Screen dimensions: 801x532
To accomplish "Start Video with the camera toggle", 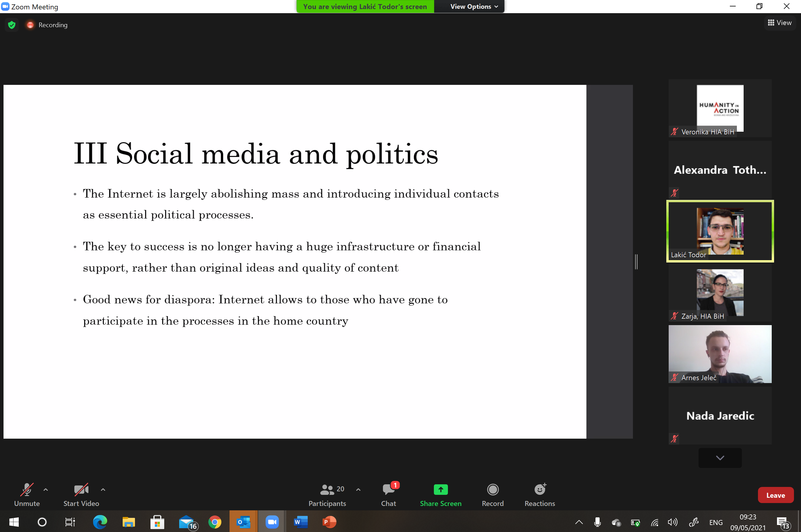I will (x=81, y=494).
